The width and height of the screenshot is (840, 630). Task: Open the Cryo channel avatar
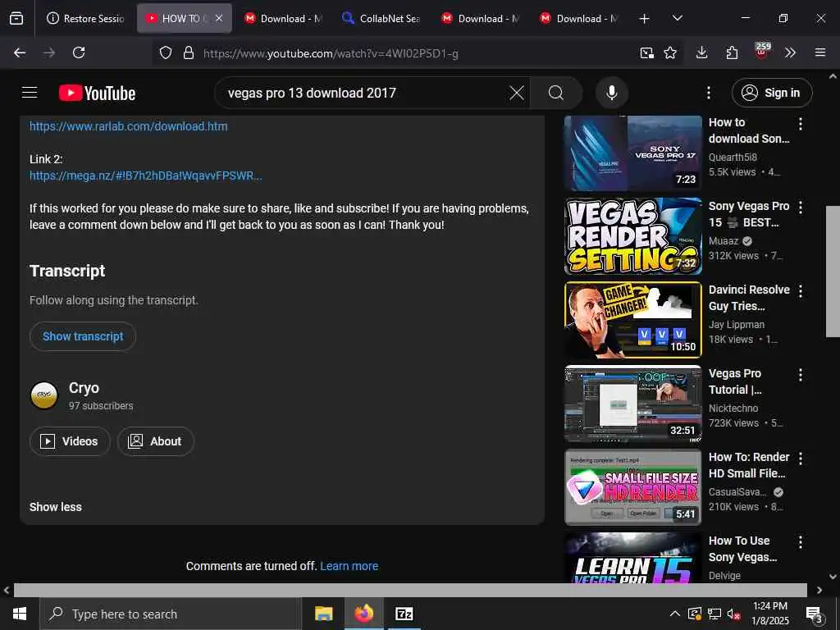44,395
